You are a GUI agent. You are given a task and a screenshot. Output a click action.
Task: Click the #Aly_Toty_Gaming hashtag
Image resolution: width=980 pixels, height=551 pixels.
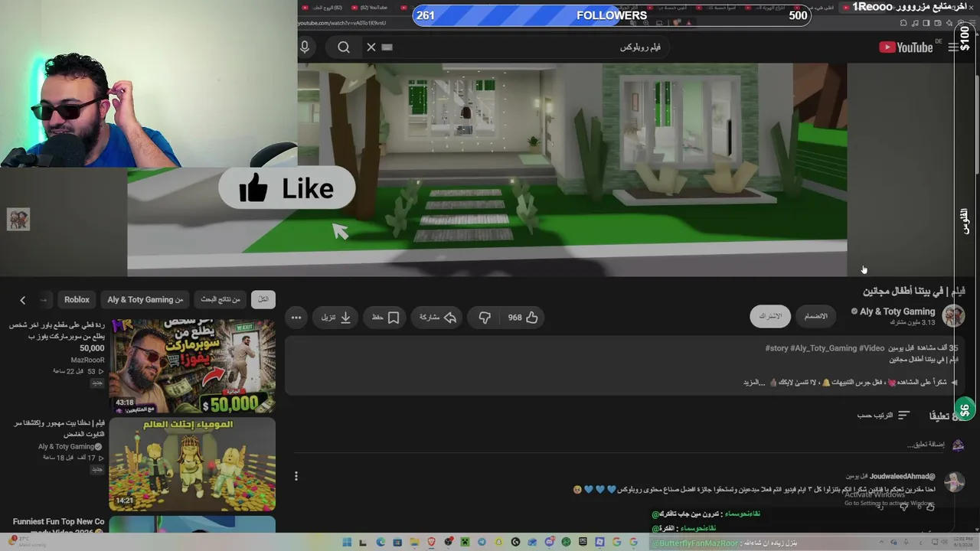click(825, 348)
